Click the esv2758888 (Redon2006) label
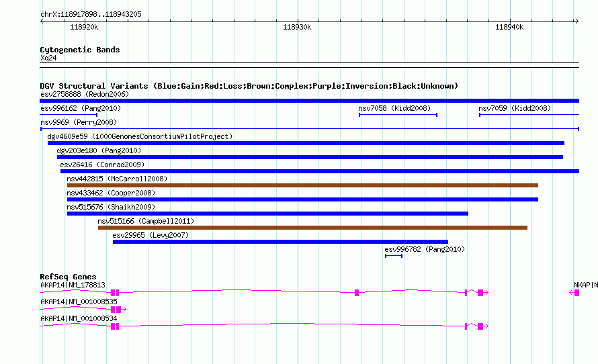598x364 pixels. (x=85, y=94)
